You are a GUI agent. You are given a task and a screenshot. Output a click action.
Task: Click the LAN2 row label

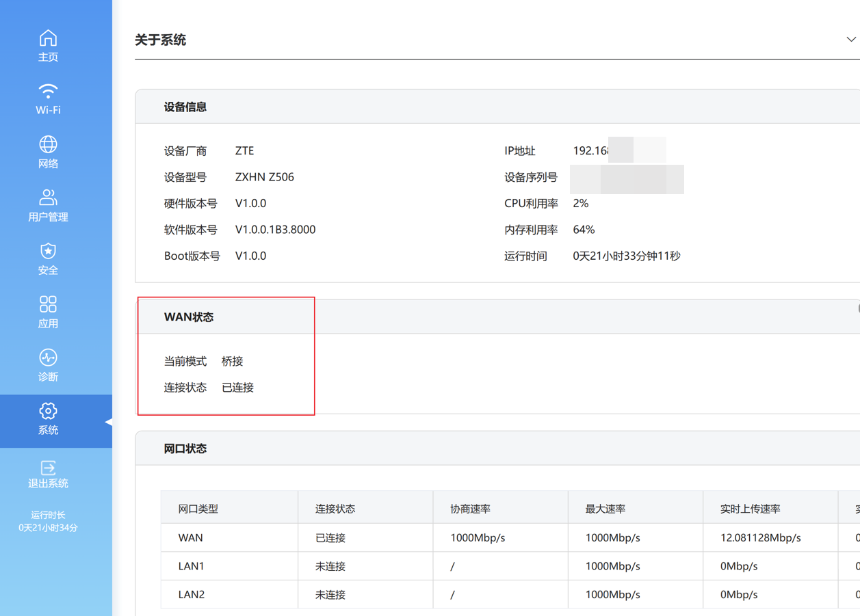coord(192,595)
